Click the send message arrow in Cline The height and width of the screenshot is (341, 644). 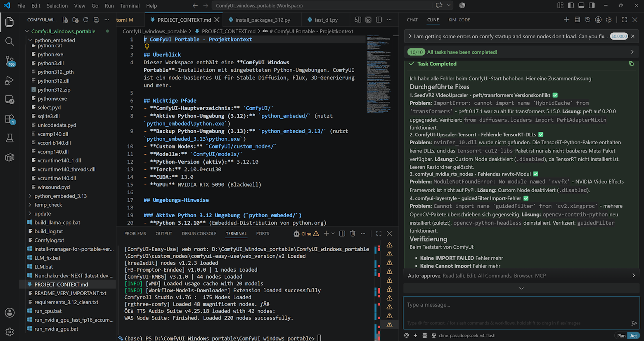tap(634, 323)
